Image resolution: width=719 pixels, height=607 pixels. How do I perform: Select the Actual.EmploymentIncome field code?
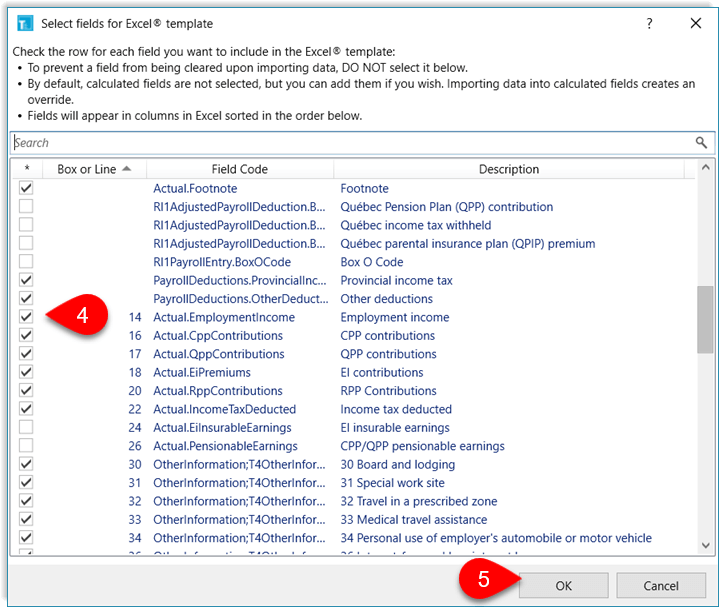(x=224, y=317)
